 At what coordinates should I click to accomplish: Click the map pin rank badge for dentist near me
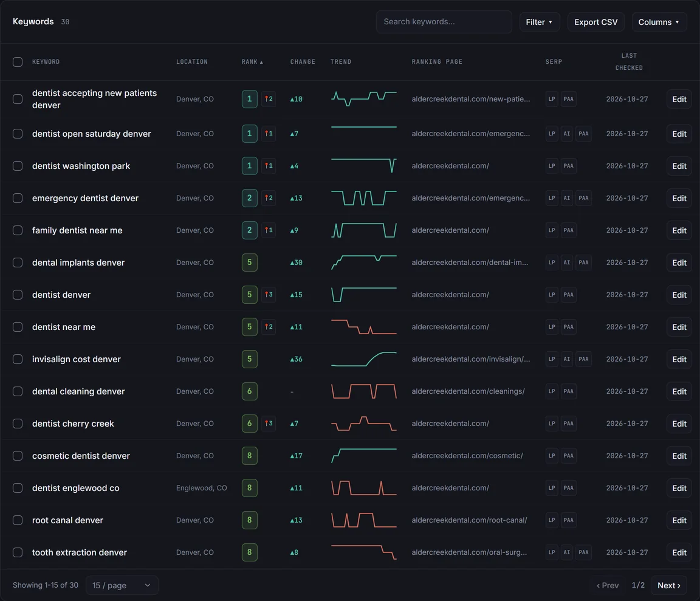[269, 327]
